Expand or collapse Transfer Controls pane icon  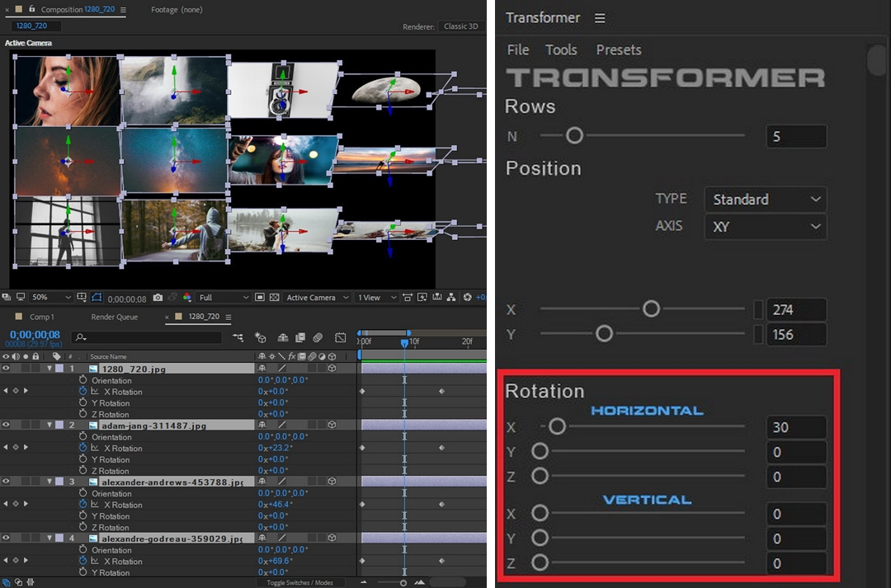click(x=18, y=582)
